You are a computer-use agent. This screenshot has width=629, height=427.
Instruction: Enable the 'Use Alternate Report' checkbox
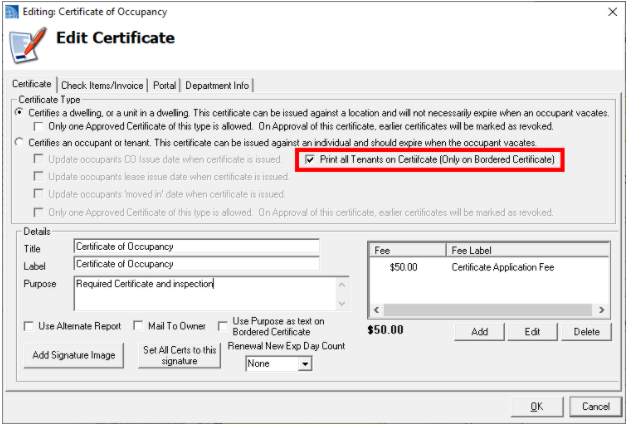[28, 326]
